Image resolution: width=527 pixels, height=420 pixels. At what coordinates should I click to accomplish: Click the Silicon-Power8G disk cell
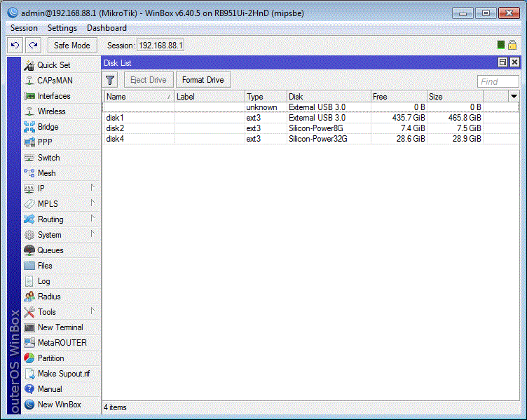[316, 128]
